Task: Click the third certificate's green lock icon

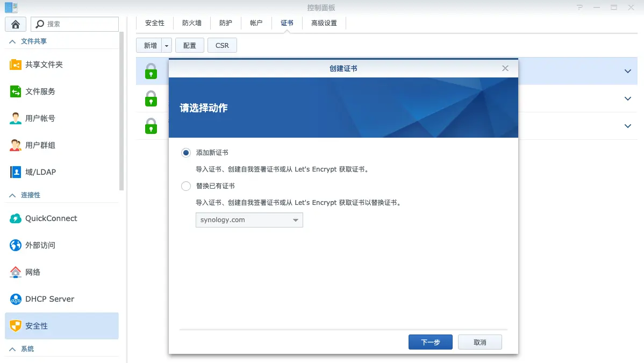Action: 151,126
